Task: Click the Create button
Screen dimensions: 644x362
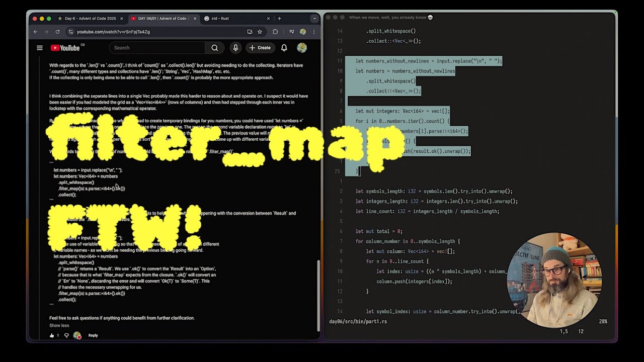Action: [x=260, y=48]
